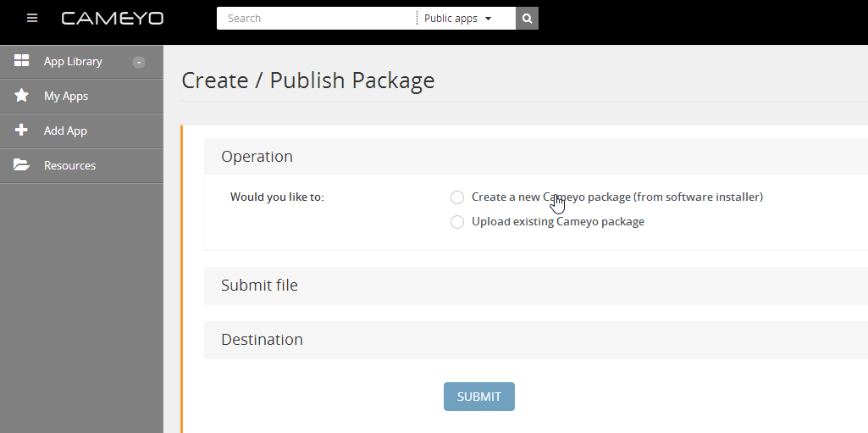Click the Operation section header
Screen dimensions: 868x433
pyautogui.click(x=536, y=156)
